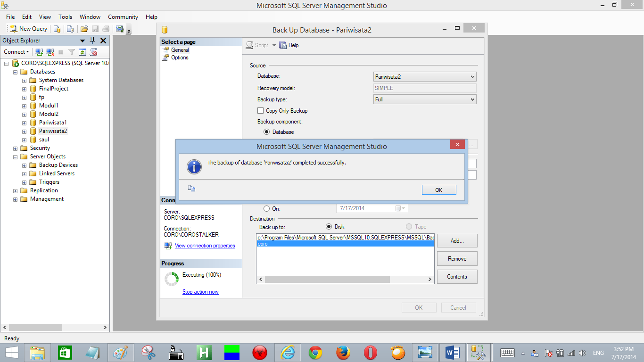Toggle the Copy Only Backup checkbox
This screenshot has width=644, height=362.
pyautogui.click(x=260, y=111)
